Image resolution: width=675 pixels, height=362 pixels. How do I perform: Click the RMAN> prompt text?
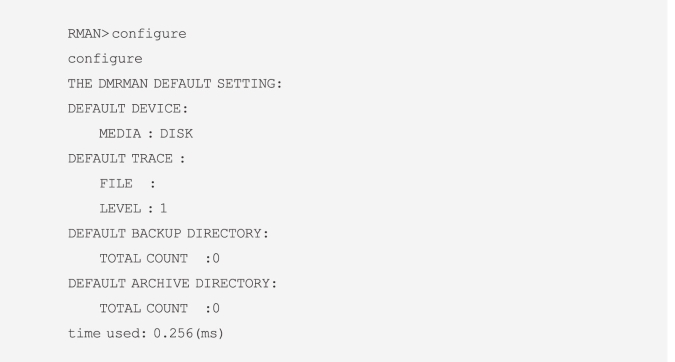(88, 34)
